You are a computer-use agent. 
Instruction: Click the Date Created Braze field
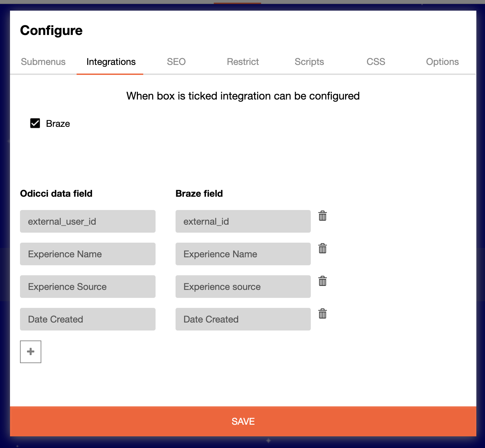click(243, 319)
